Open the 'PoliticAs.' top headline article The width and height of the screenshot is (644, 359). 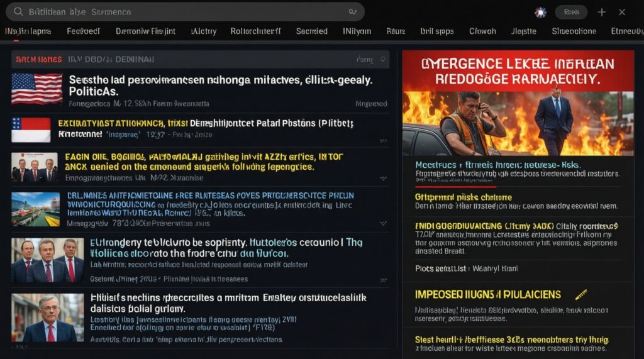[220, 86]
